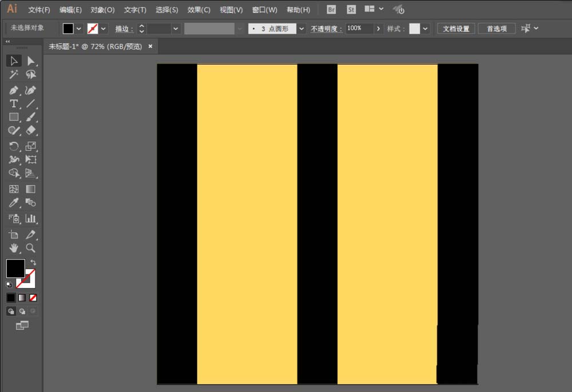This screenshot has width=572, height=392.
Task: Set paint mode to None
Action: tap(33, 298)
